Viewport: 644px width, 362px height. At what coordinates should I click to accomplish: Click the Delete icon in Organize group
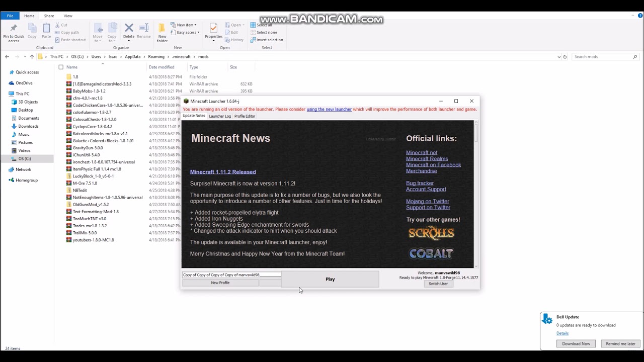click(129, 28)
